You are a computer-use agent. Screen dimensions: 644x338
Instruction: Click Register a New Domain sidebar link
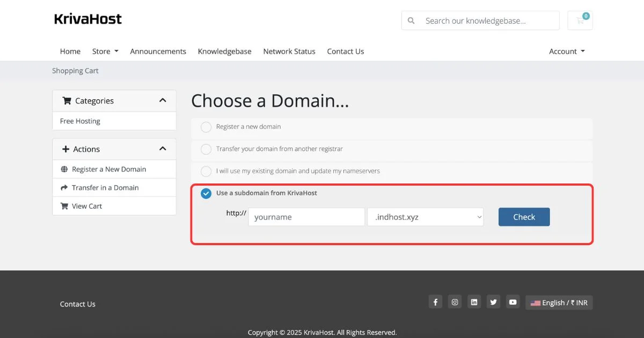(114, 169)
